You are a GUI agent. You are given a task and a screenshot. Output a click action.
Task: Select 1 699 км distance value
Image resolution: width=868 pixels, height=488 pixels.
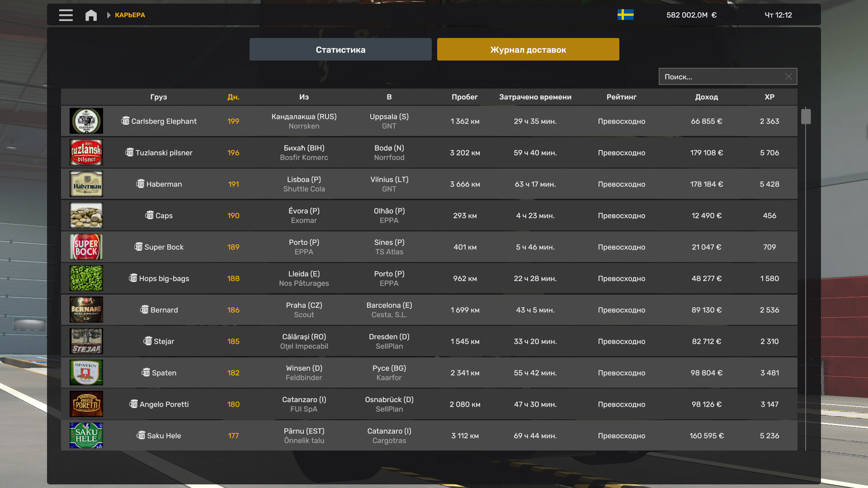pyautogui.click(x=465, y=310)
